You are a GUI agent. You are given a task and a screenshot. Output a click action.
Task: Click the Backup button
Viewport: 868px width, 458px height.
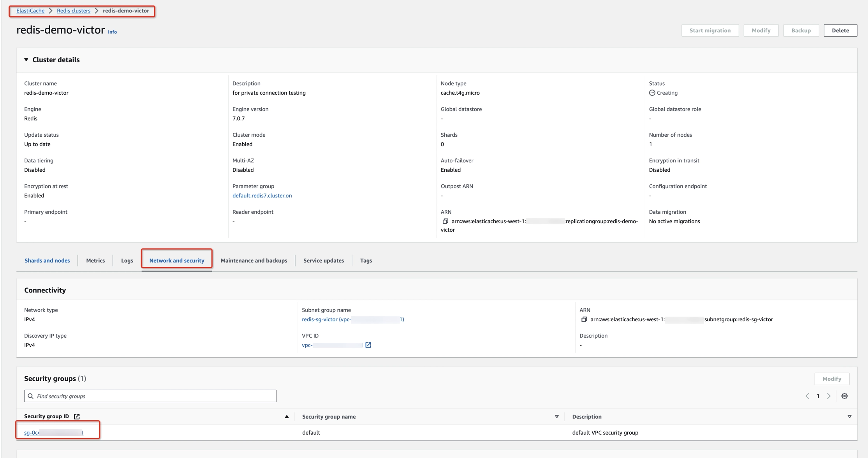coord(801,30)
